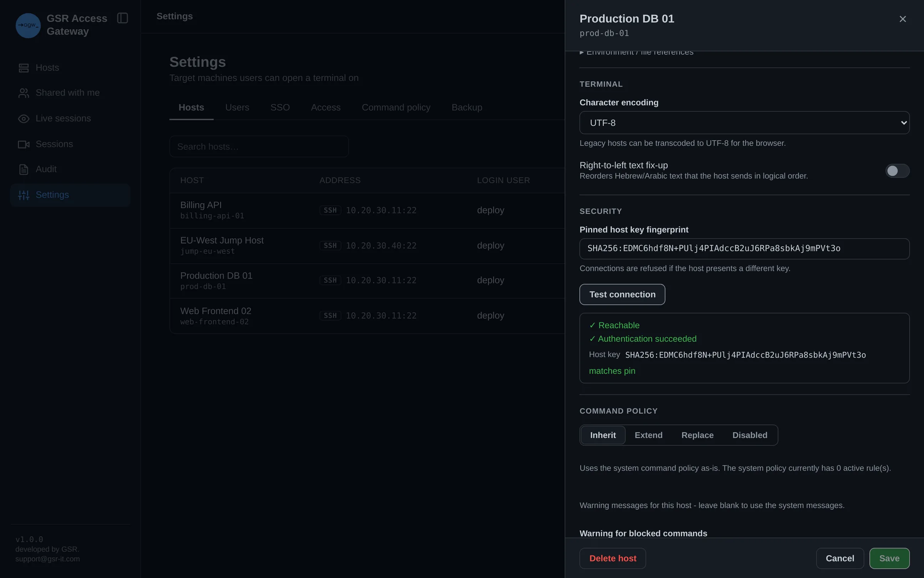The width and height of the screenshot is (924, 578).
Task: Click the Settings sliders icon
Action: pos(23,195)
